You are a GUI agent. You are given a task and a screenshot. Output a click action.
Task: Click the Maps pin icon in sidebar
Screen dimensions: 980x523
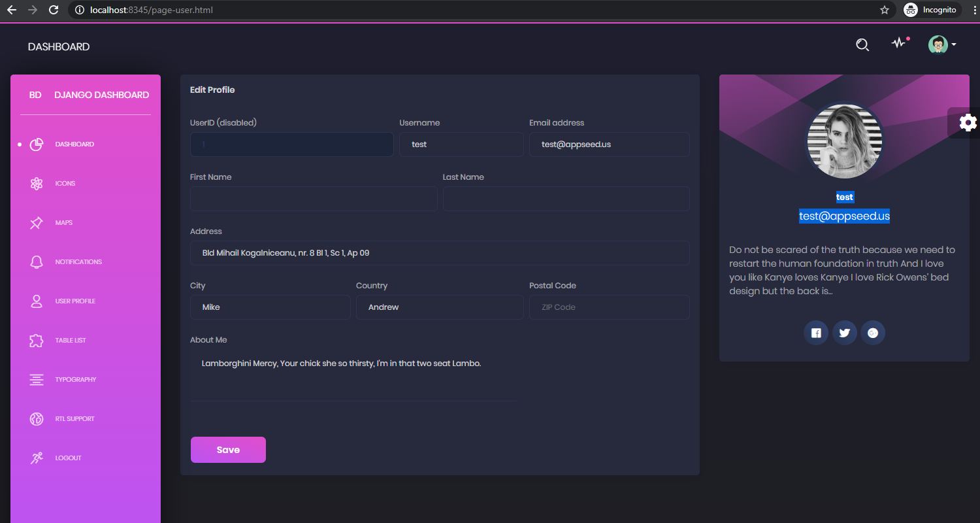[x=37, y=223]
